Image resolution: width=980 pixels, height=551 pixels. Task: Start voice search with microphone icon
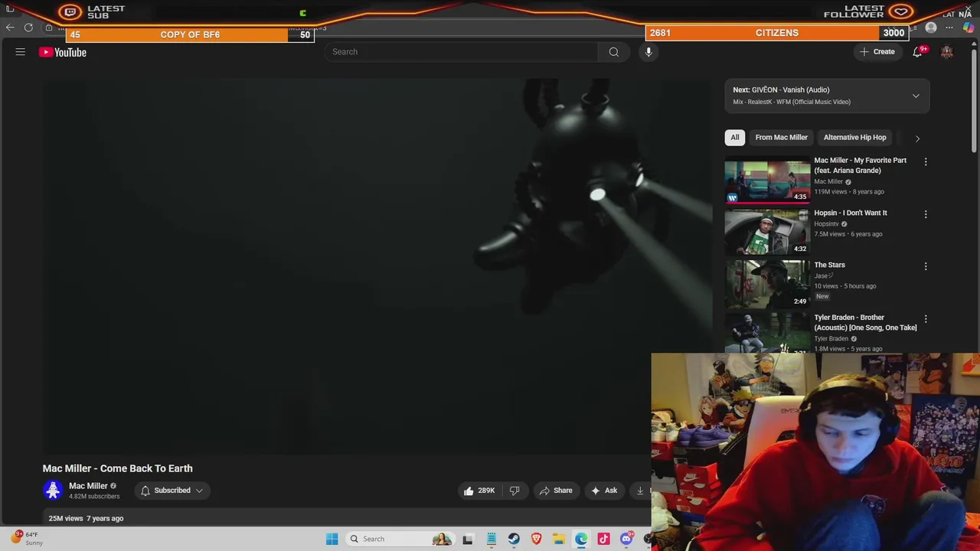point(648,52)
